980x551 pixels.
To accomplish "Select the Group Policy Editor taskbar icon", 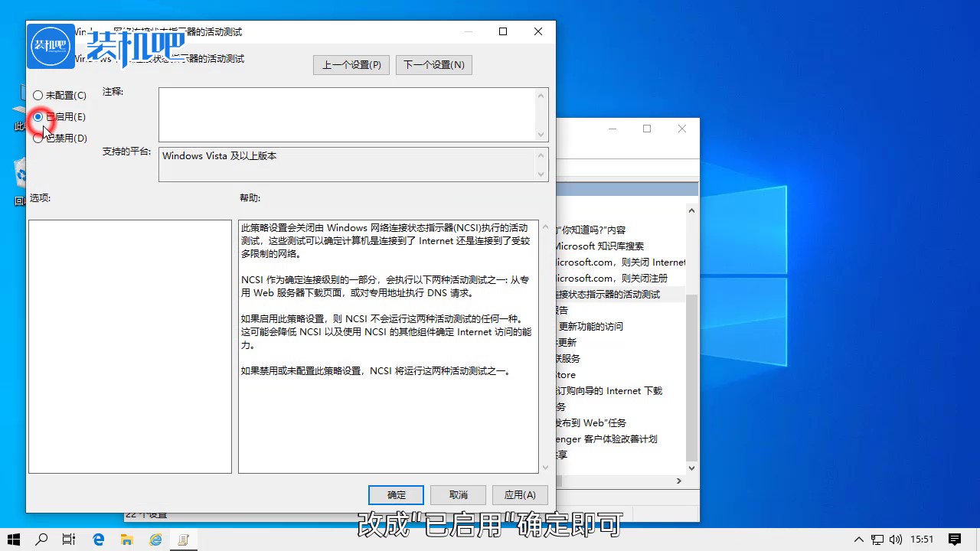I will coord(184,540).
